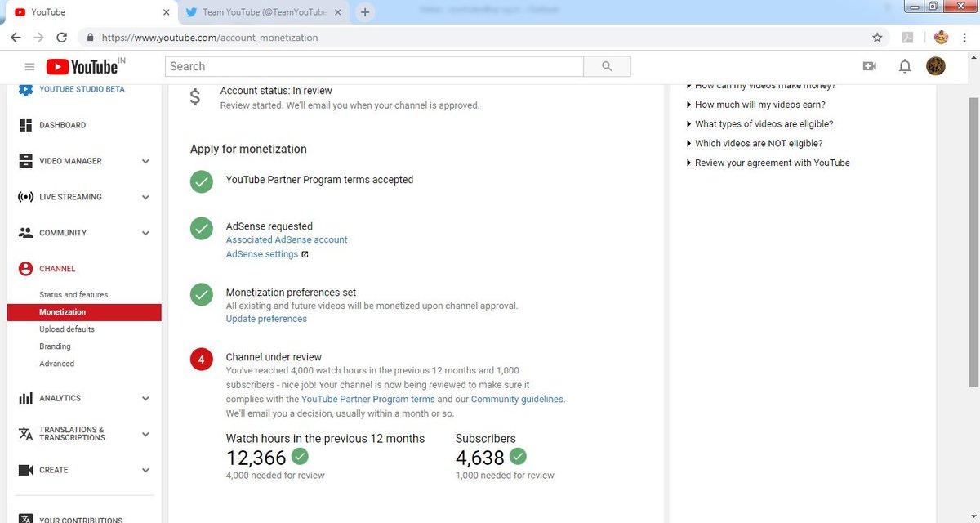Click the Channel person icon

click(x=25, y=269)
